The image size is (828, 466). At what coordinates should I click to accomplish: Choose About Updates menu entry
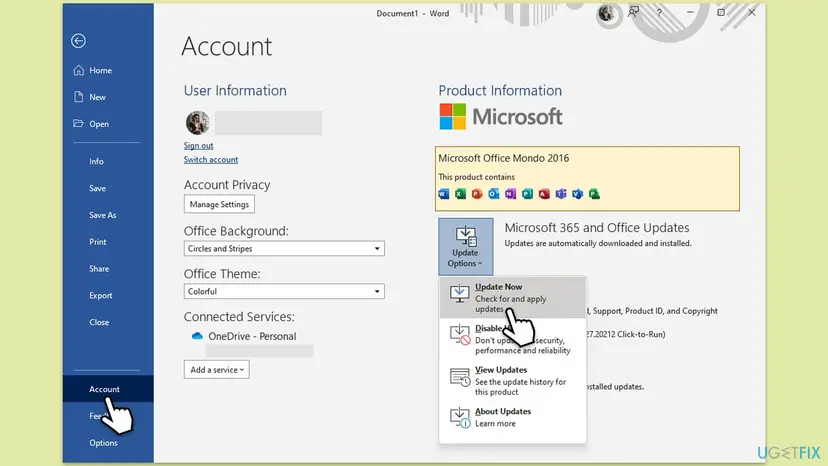click(x=512, y=417)
